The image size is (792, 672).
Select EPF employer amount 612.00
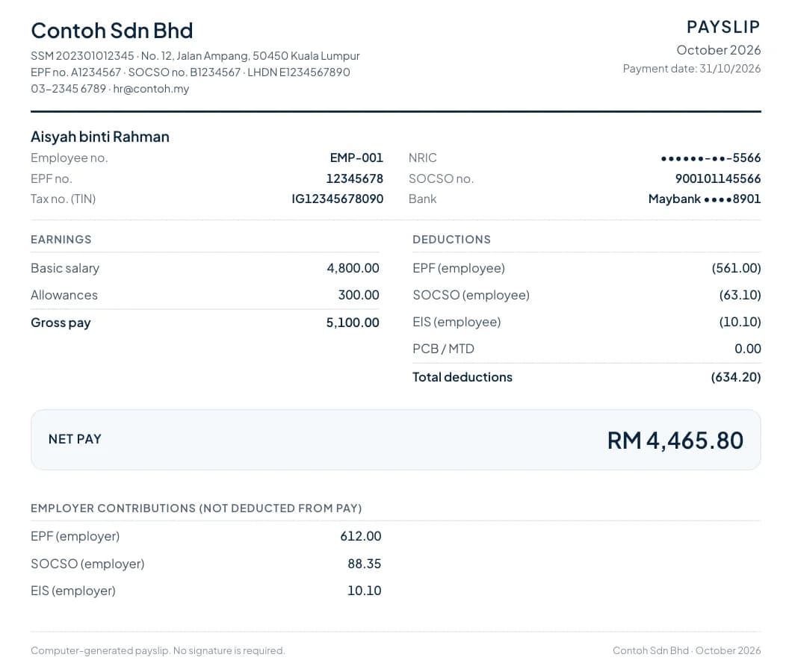tap(361, 536)
